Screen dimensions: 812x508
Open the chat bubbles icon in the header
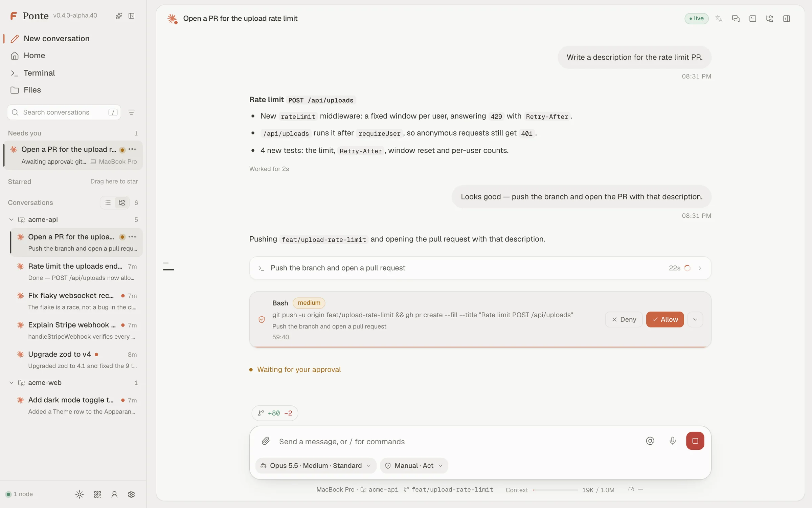tap(736, 19)
